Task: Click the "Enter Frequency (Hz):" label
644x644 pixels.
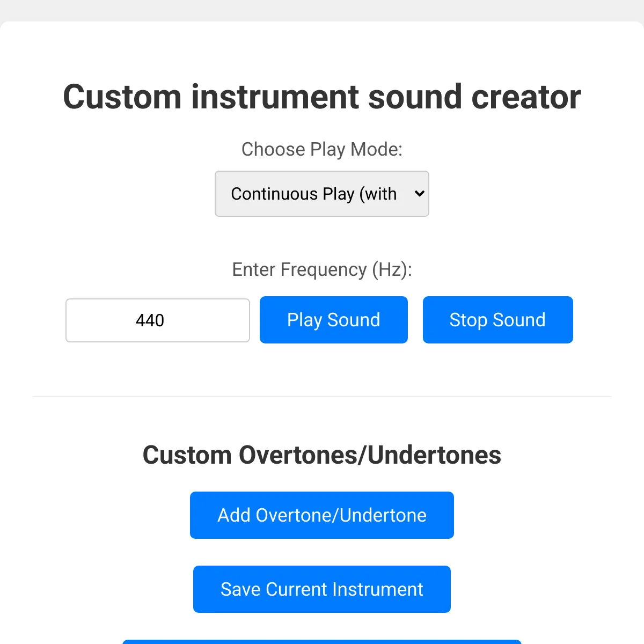Action: pos(322,269)
